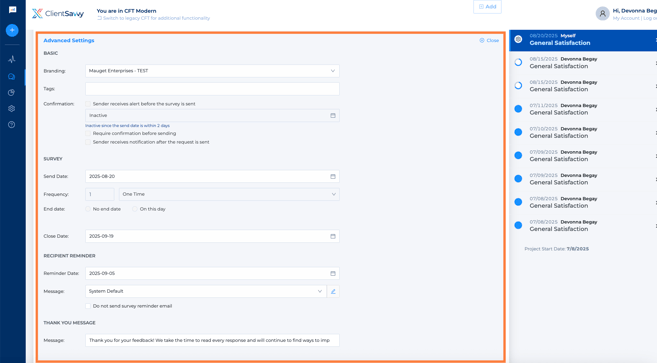Click the Close Date field 2025-09-19
This screenshot has width=657, height=363.
click(212, 236)
